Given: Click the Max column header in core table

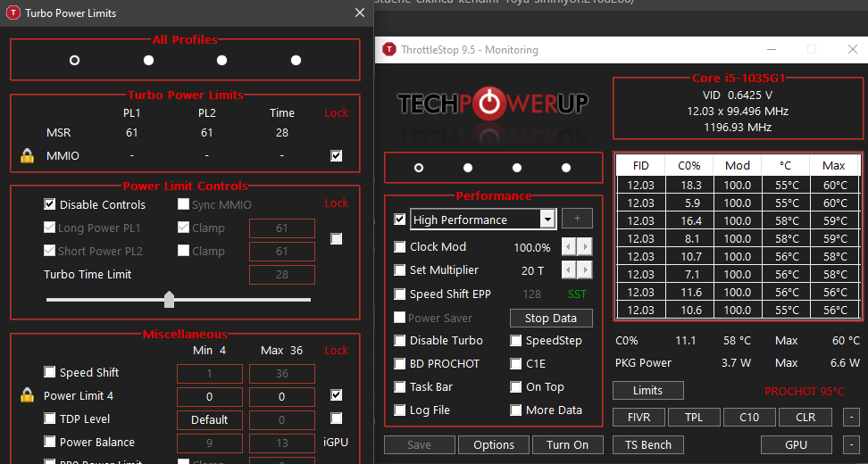Looking at the screenshot, I should [x=834, y=166].
